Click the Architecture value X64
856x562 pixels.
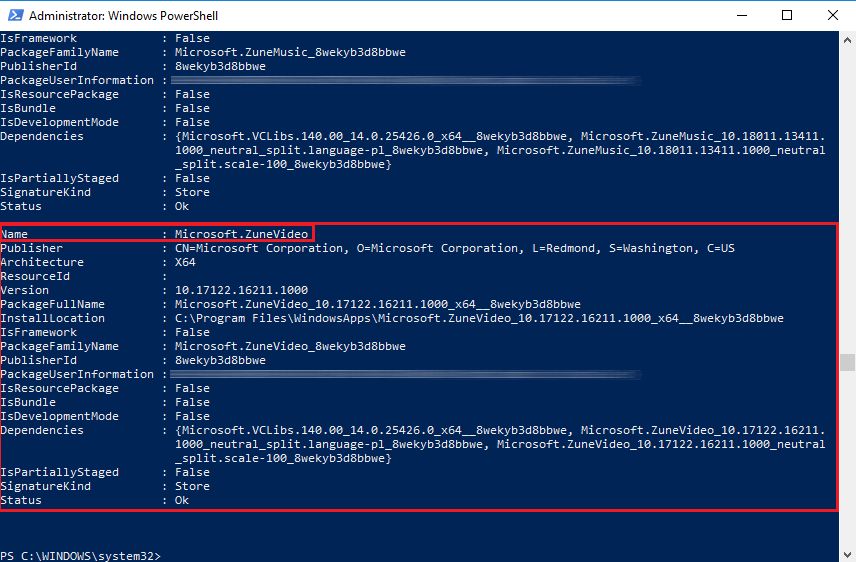pyautogui.click(x=185, y=262)
